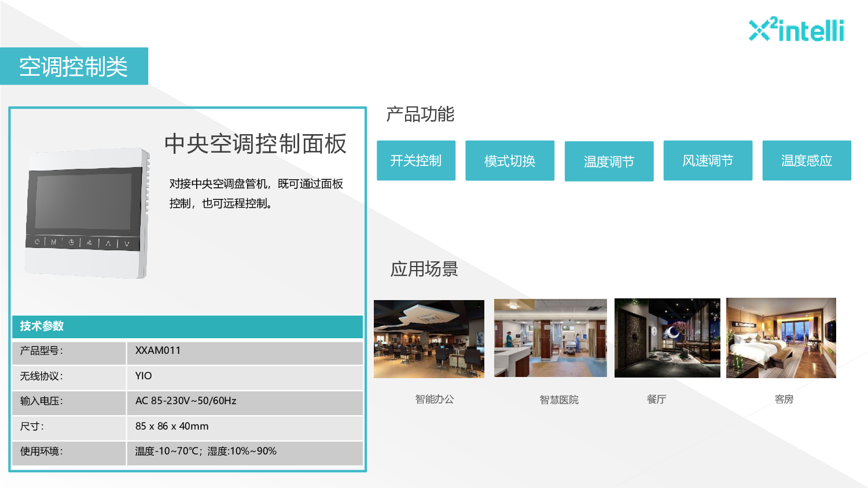Tap the up arrow key on the panel
Screen dimensions: 868x488
point(108,243)
